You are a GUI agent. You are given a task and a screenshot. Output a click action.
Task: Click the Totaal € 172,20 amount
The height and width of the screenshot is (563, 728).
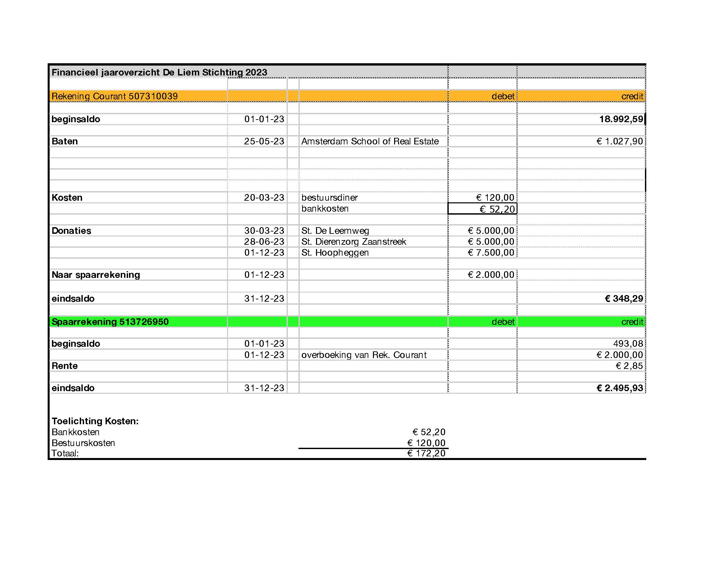coord(426,453)
